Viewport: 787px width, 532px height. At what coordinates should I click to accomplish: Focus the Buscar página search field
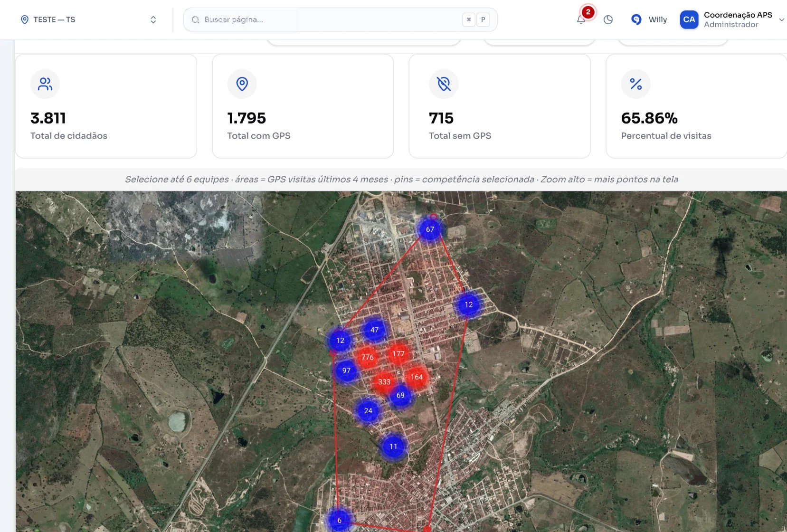pos(340,19)
